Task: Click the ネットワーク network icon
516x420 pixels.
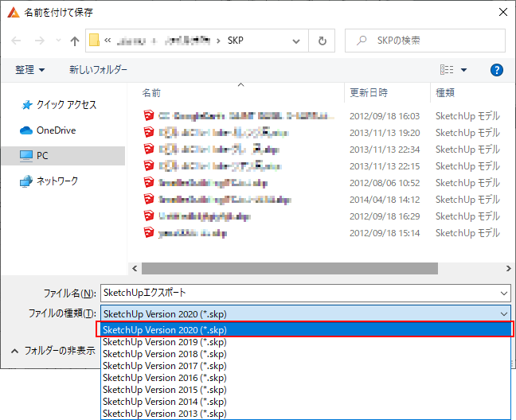Action: tap(26, 181)
